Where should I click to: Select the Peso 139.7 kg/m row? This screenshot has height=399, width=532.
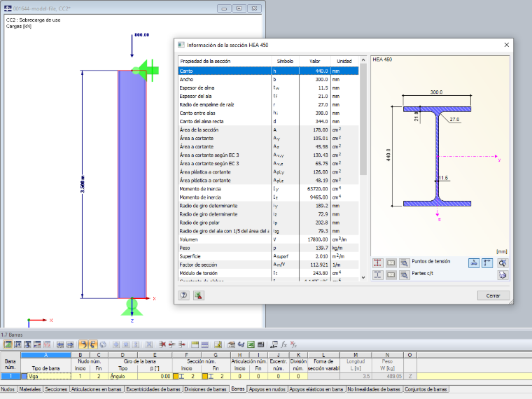[x=268, y=248]
